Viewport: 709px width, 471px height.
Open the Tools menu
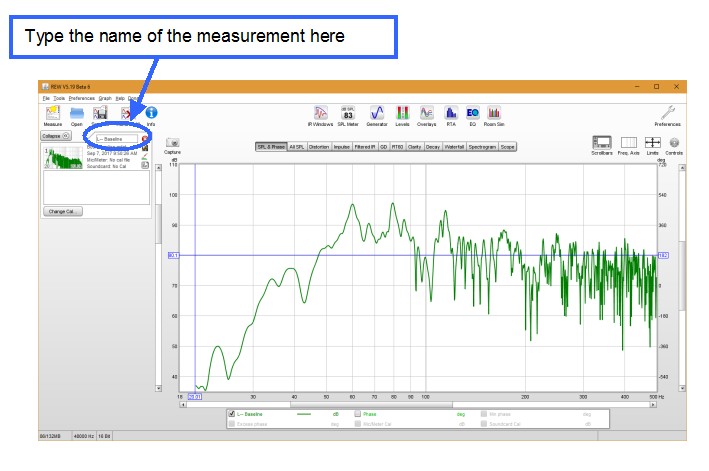(59, 98)
